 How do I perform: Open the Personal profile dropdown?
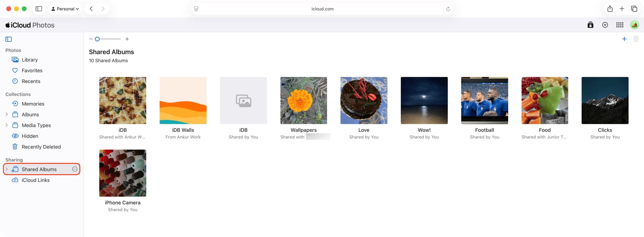point(65,9)
